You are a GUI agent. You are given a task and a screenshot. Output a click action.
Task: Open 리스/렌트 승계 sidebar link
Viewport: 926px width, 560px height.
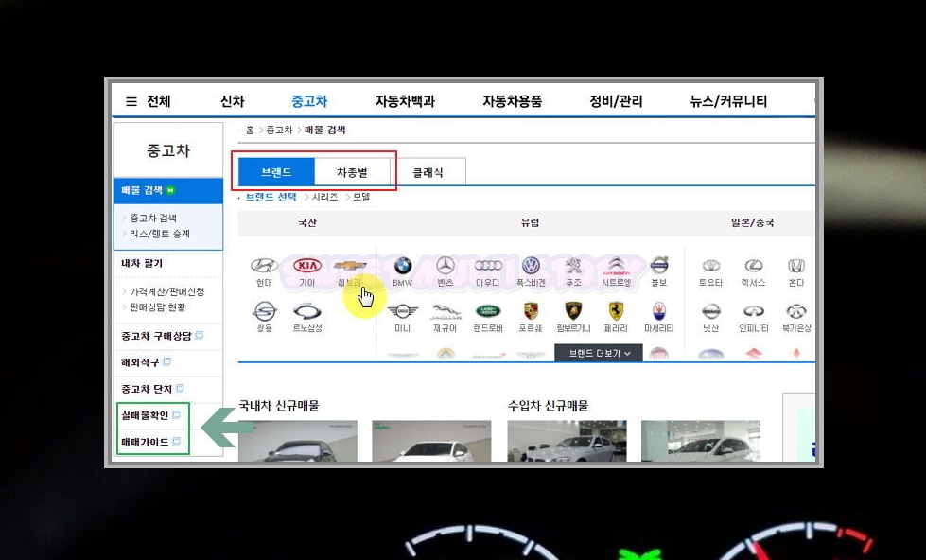pos(160,234)
